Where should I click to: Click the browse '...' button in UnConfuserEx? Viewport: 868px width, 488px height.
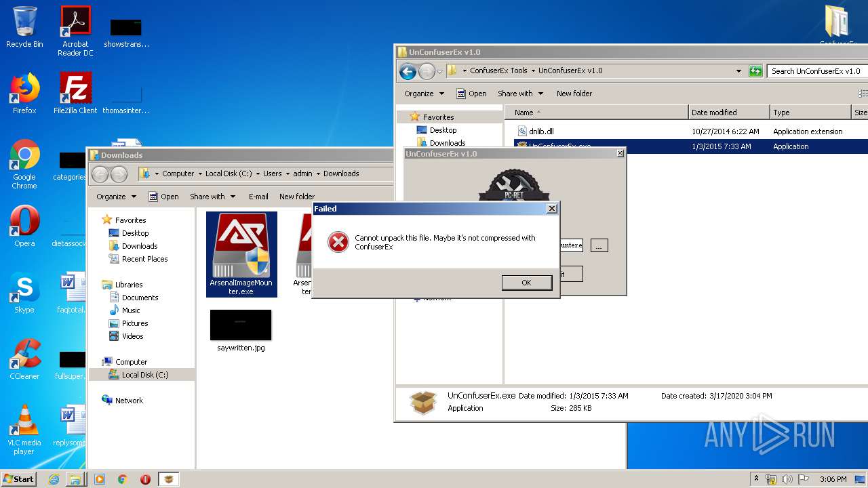[x=599, y=246]
